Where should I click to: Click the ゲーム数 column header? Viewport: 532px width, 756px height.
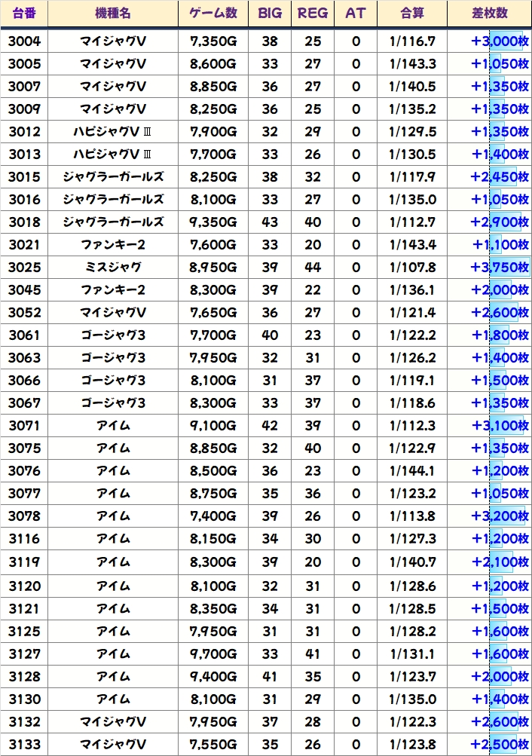(213, 13)
